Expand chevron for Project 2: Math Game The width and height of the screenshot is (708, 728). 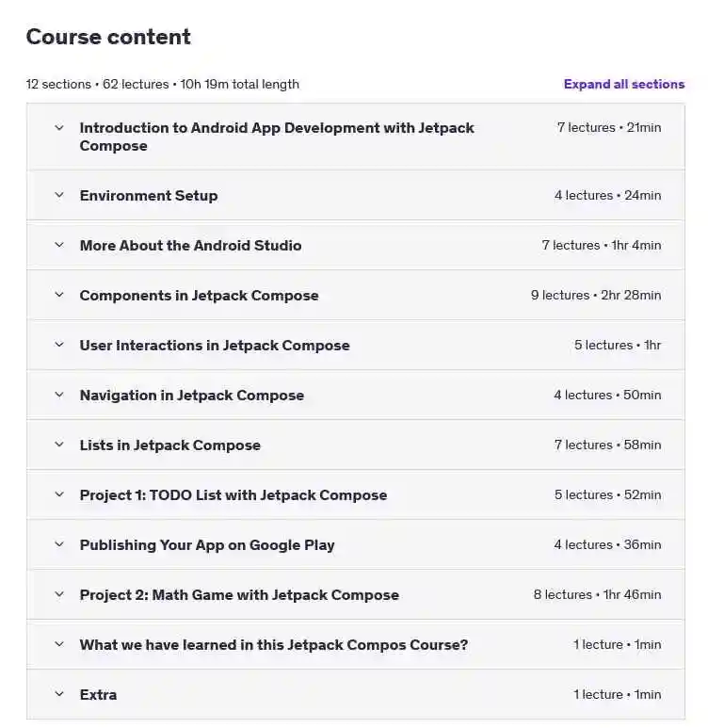pyautogui.click(x=59, y=594)
